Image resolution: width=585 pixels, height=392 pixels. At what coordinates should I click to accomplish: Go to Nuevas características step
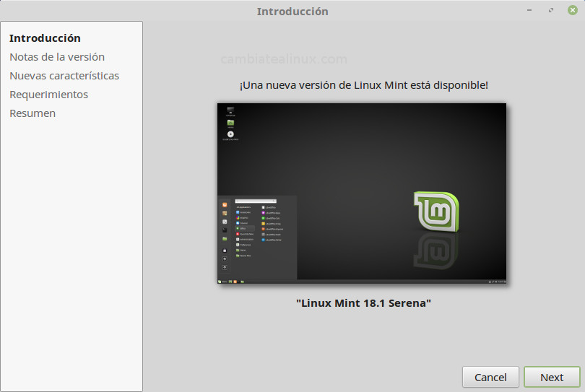point(64,76)
